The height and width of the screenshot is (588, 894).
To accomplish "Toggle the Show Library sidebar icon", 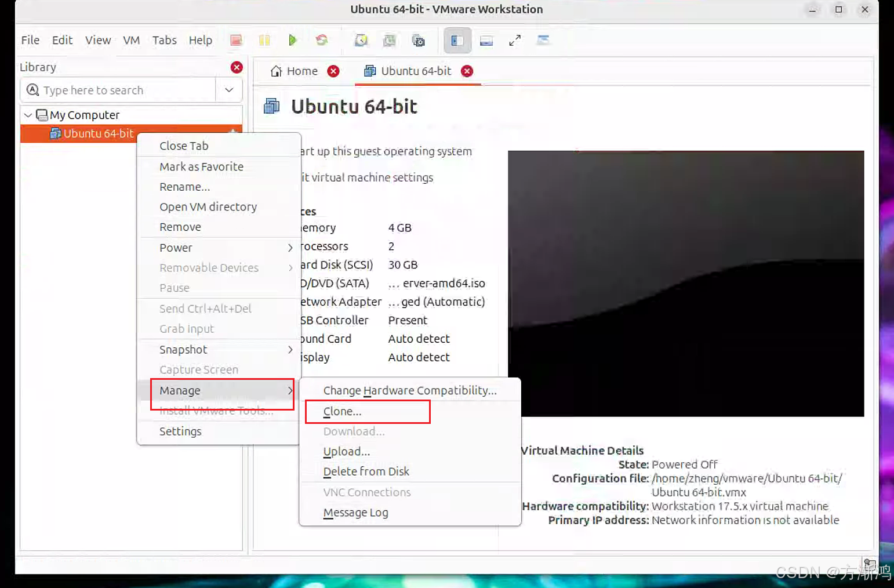I will pos(457,40).
